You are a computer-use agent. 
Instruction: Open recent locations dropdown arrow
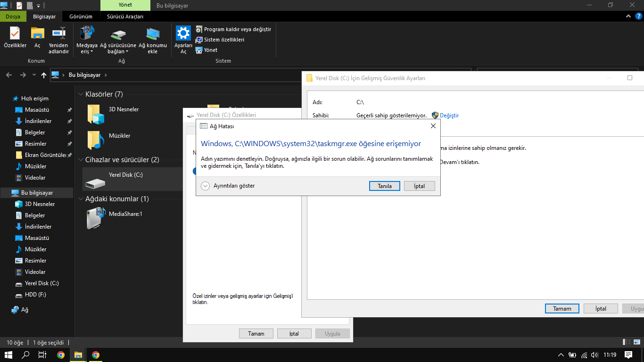34,75
